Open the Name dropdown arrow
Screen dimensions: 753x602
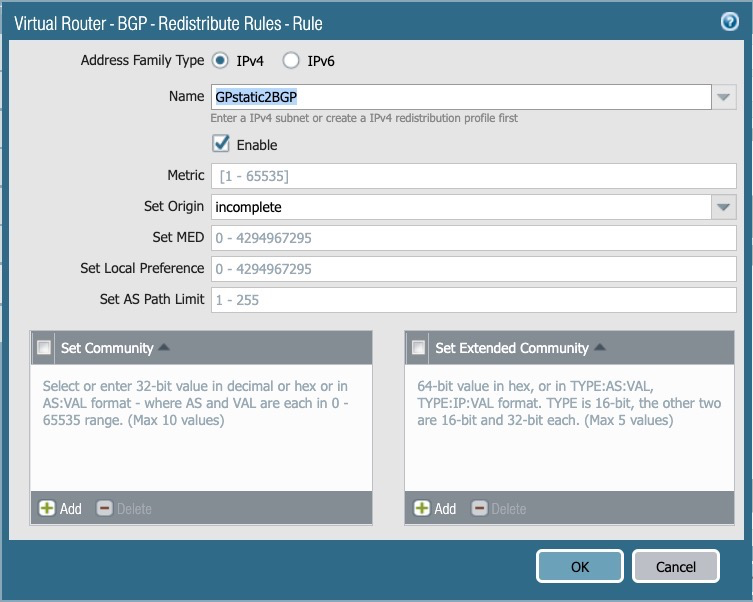(724, 97)
